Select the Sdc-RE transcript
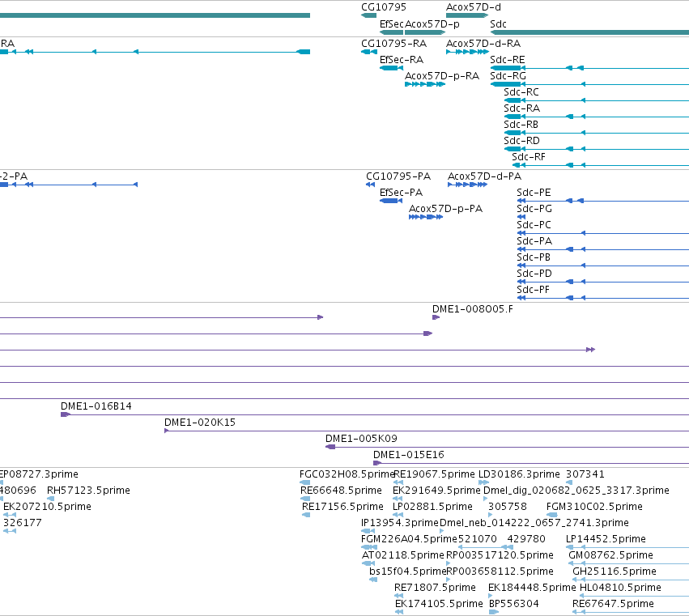This screenshot has height=616, width=689. click(589, 68)
